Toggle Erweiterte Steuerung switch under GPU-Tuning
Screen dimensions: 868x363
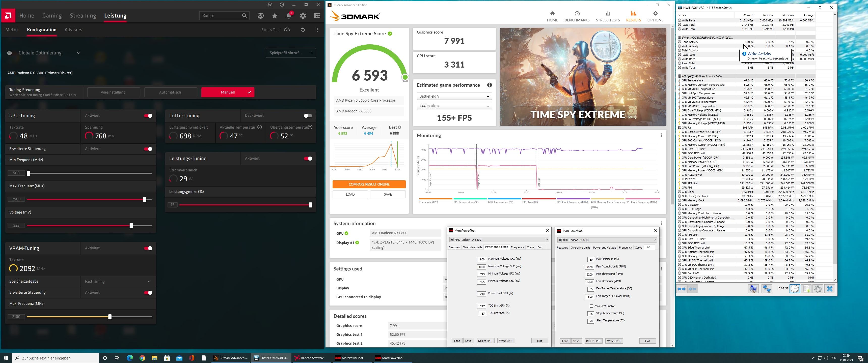click(148, 149)
